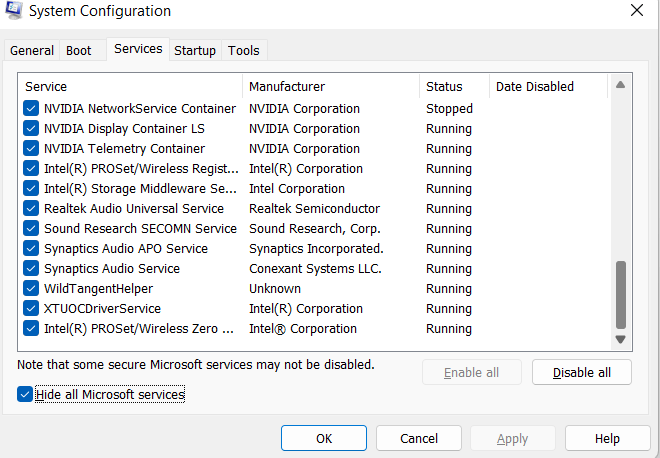This screenshot has width=660, height=458.
Task: Go to the Startup tab
Action: pos(195,51)
